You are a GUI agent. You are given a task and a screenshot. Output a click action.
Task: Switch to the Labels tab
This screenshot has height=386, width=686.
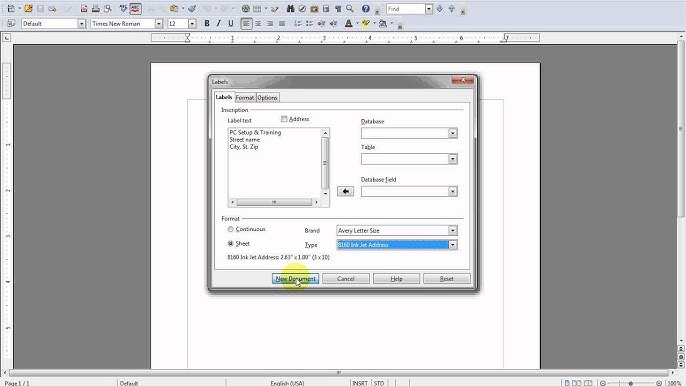pyautogui.click(x=224, y=97)
